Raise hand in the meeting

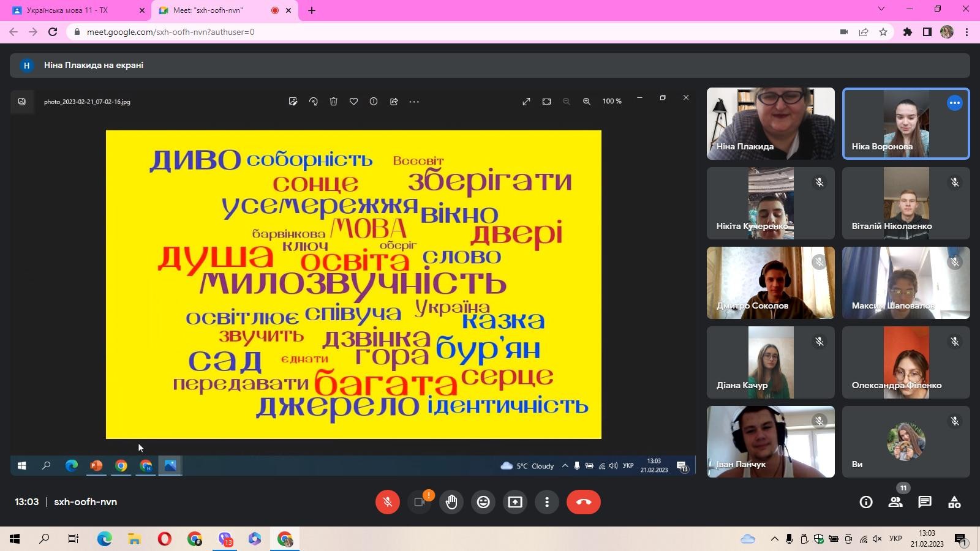(451, 502)
